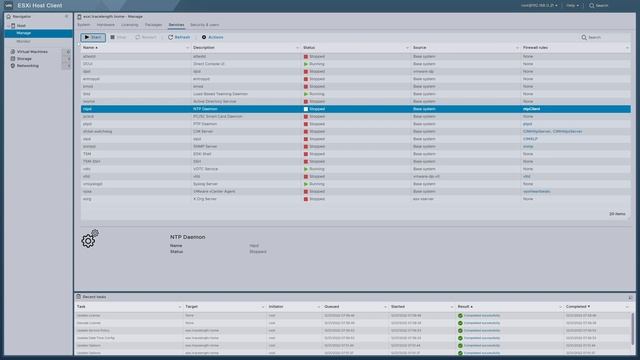The width and height of the screenshot is (640, 360).
Task: Select the PC/SC Smart Card Daemon row
Action: click(356, 116)
